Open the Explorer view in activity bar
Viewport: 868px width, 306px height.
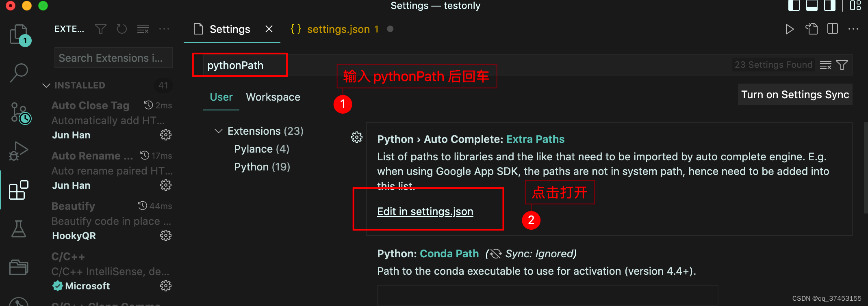(19, 35)
